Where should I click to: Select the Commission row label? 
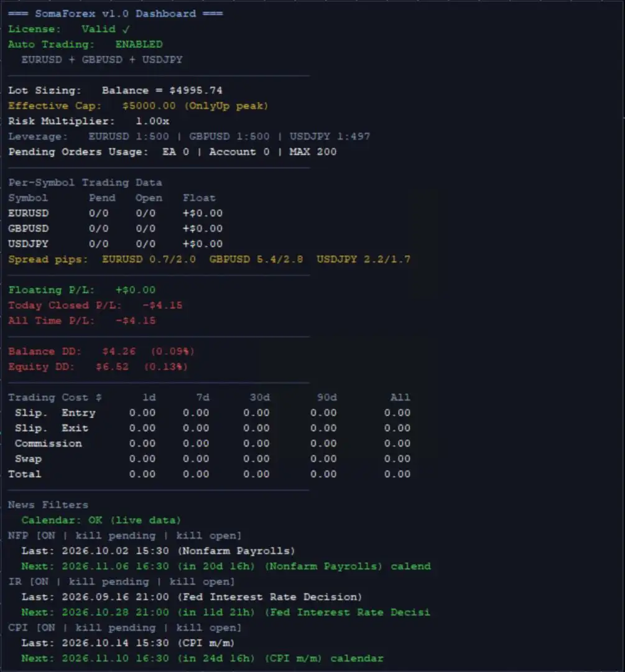(49, 444)
